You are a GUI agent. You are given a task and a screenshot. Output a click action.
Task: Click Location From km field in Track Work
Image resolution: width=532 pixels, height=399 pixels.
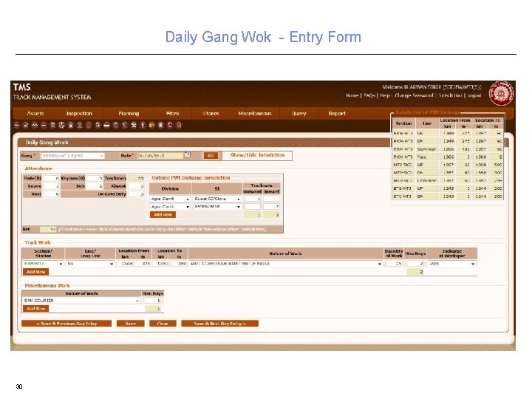(x=125, y=264)
